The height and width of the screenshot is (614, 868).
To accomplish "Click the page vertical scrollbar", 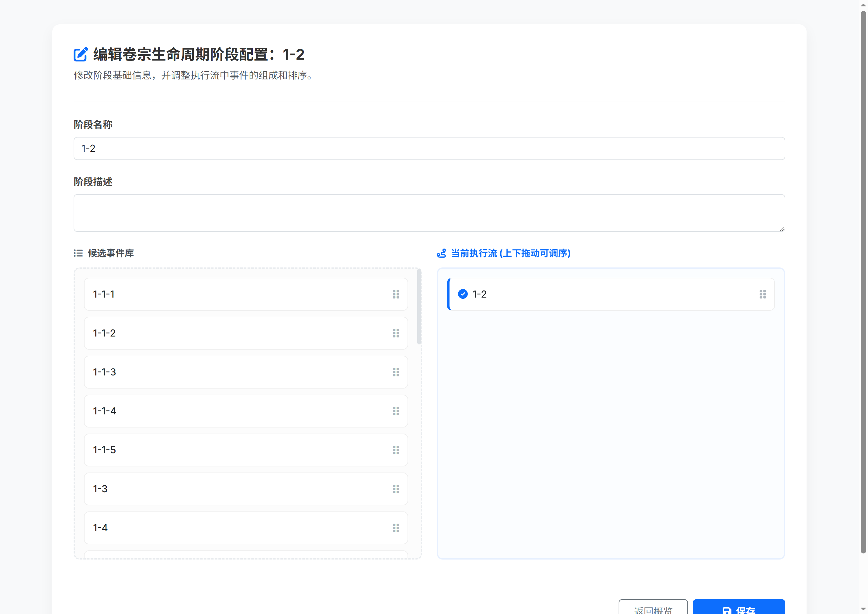I will pos(863,282).
